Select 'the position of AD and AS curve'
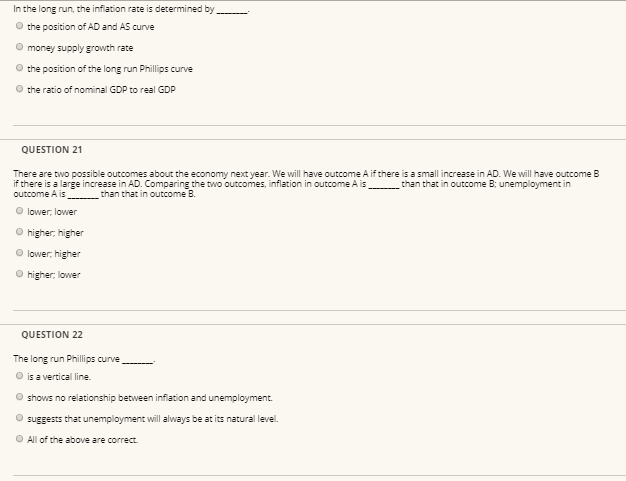 click(x=19, y=26)
